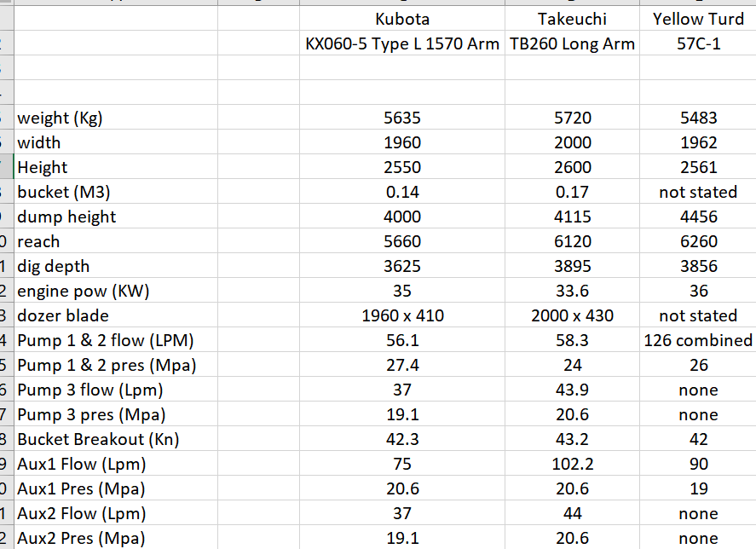Click the Height row label
This screenshot has height=549, width=756.
pyautogui.click(x=116, y=167)
